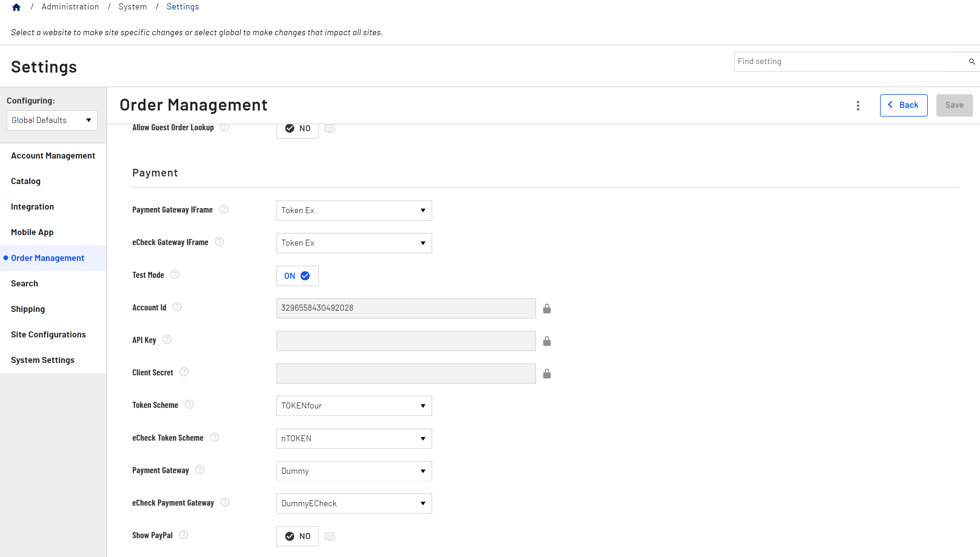Image resolution: width=980 pixels, height=557 pixels.
Task: Select Integration in settings sidebar
Action: click(53, 207)
